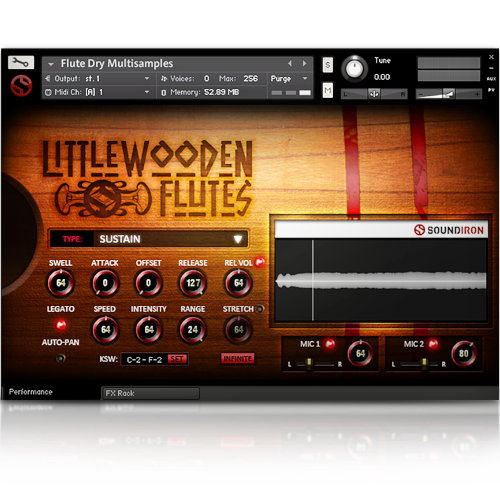Click the red SET button
Image resolution: width=500 pixels, height=500 pixels.
click(x=177, y=359)
